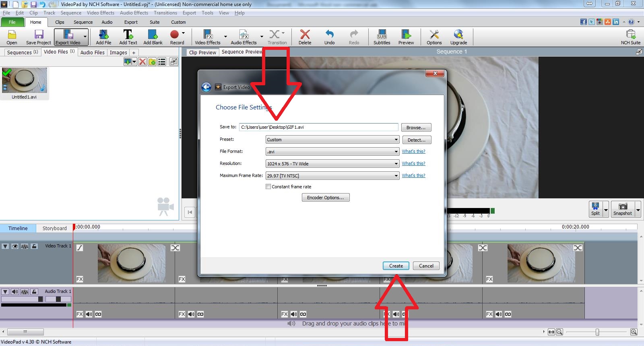Screen dimensions: 644x346
Task: Switch to the Storyboard tab
Action: click(x=55, y=228)
